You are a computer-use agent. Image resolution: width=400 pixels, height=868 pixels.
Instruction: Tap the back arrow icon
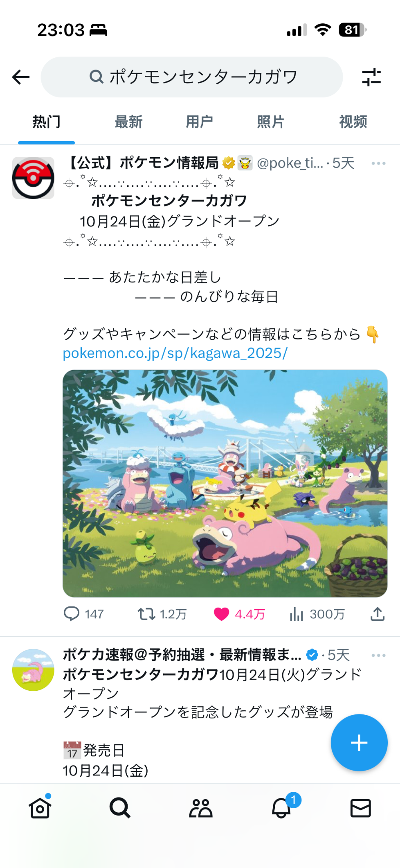pyautogui.click(x=21, y=77)
